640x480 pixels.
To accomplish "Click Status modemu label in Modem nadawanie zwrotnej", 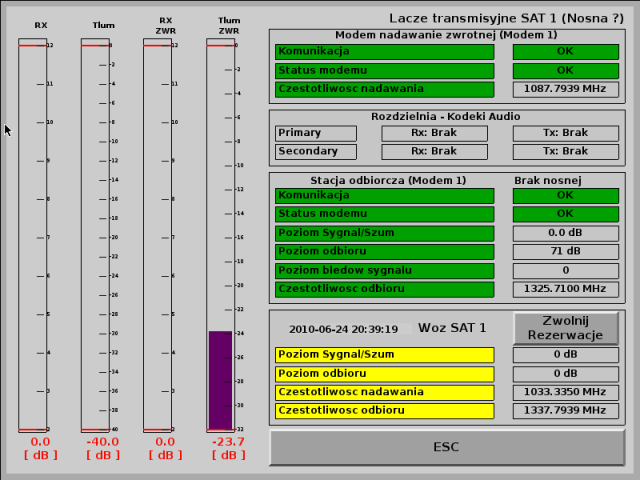I will (x=384, y=71).
